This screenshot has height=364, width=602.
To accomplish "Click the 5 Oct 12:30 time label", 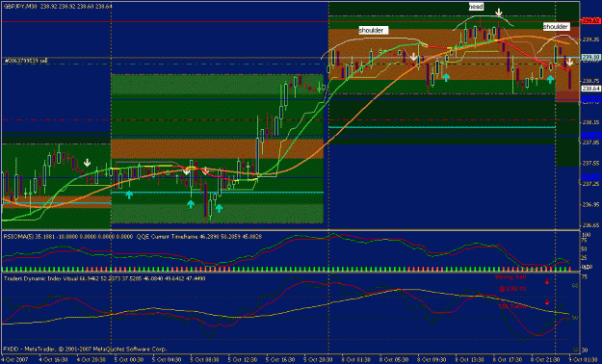I will 243,360.
